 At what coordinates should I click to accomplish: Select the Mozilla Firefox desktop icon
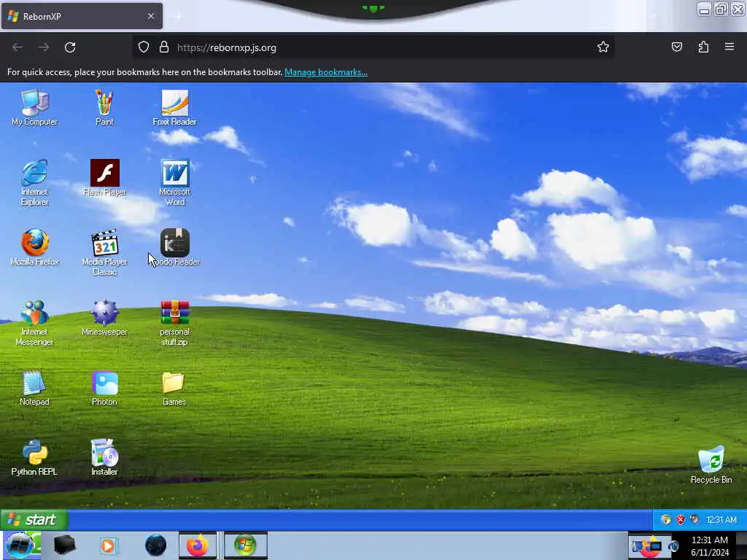[35, 248]
